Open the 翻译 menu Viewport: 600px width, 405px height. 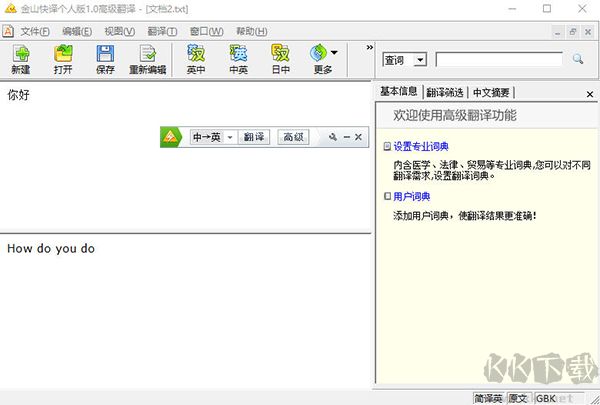coord(162,31)
